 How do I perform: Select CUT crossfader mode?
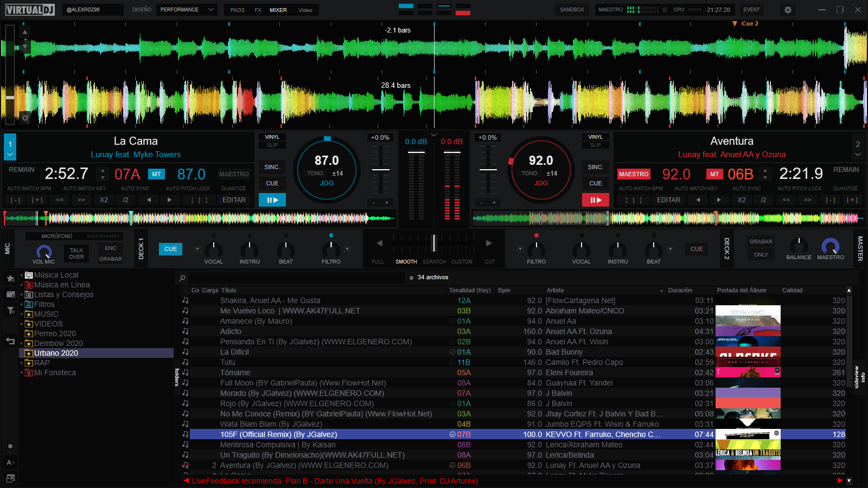pyautogui.click(x=490, y=262)
